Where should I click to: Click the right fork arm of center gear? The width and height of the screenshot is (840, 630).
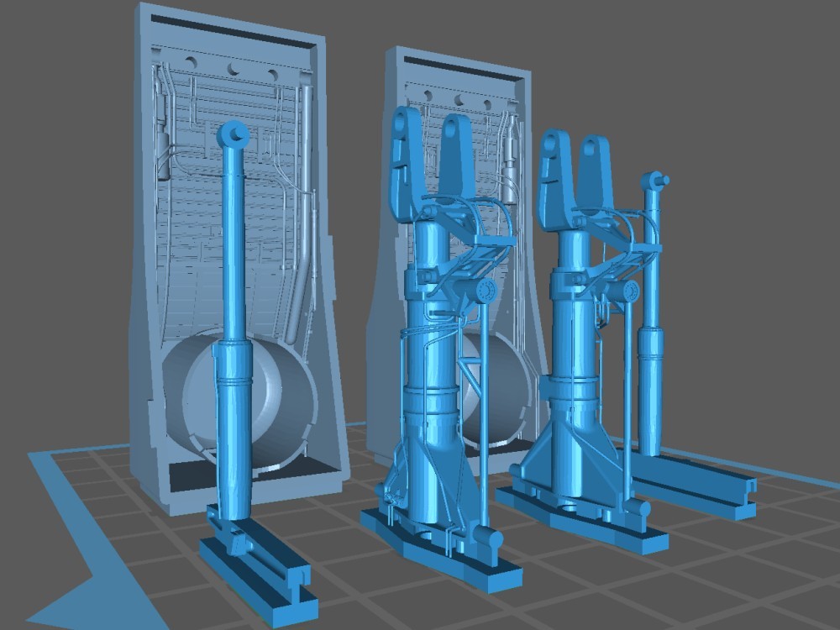459,155
